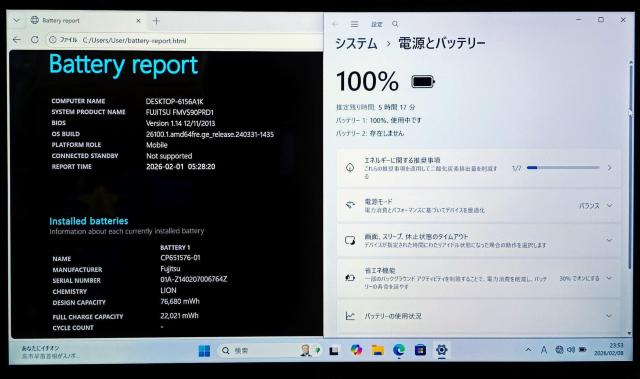
Task: Click the システム breadcrumb link
Action: pos(356,43)
